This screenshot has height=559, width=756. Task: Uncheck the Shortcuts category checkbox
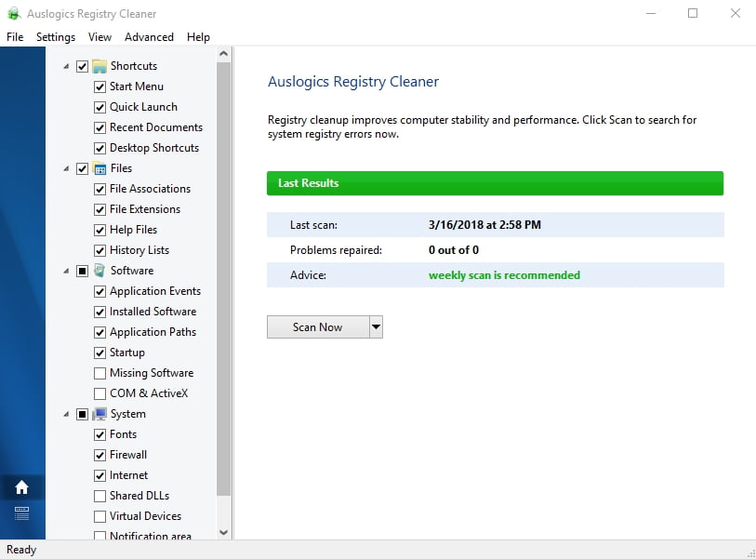83,67
